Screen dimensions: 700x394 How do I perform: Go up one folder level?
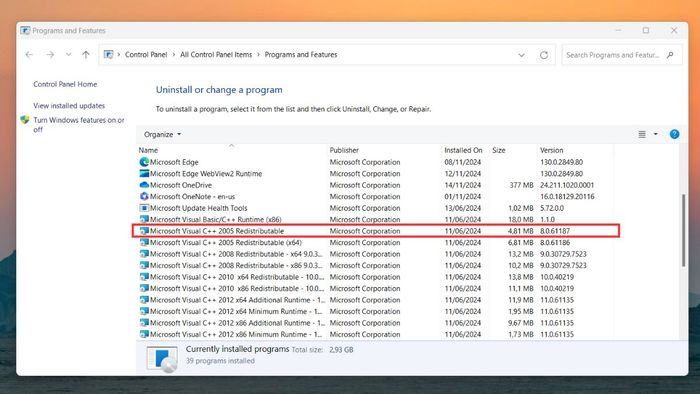[86, 55]
